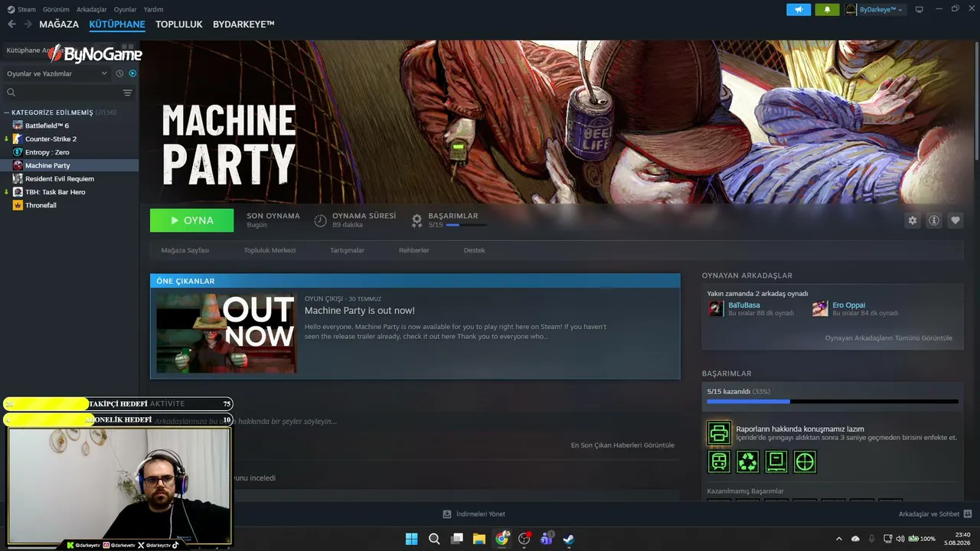Add Machine Party to favorites heart
Viewport: 980px width, 551px height.
955,220
